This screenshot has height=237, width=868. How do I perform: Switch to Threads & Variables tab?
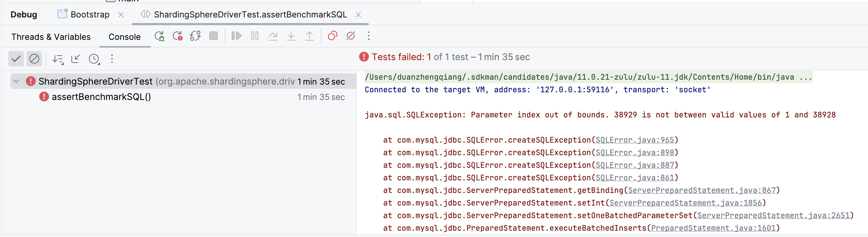tap(51, 37)
